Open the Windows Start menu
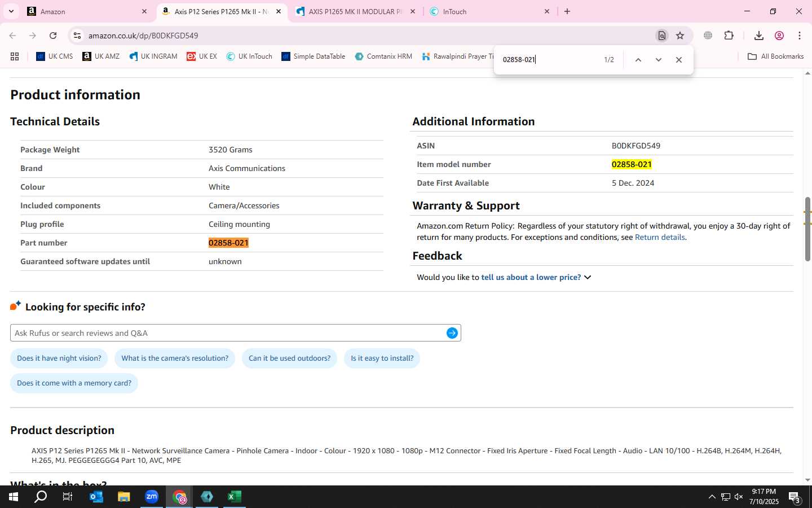The height and width of the screenshot is (508, 812). (x=14, y=497)
